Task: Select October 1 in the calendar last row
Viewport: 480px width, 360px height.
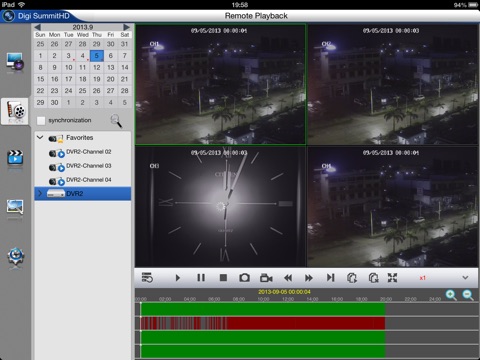Action: tap(69, 102)
